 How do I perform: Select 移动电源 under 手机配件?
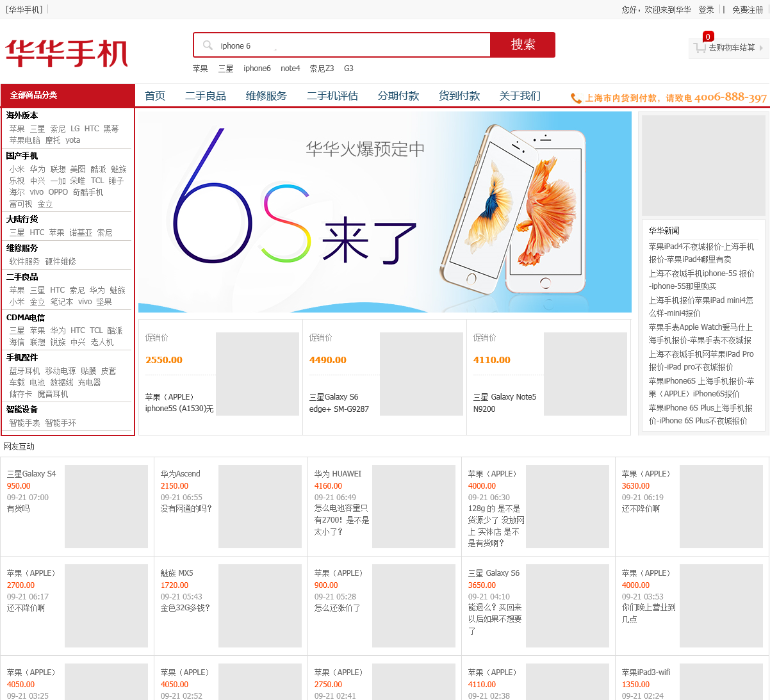(60, 371)
